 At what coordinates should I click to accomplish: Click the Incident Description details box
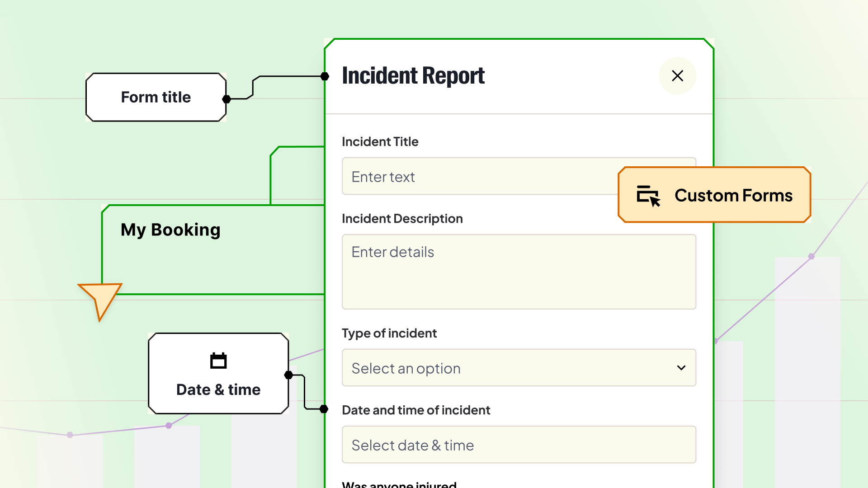[x=519, y=272]
